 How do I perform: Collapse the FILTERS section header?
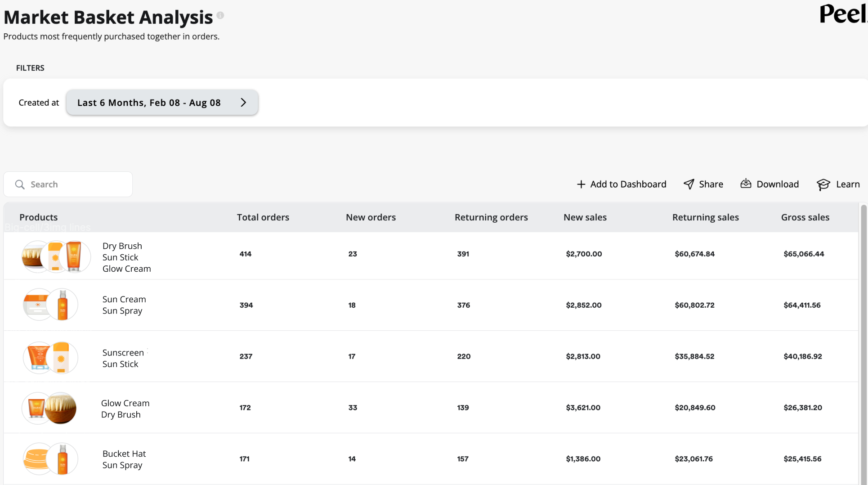coord(30,68)
